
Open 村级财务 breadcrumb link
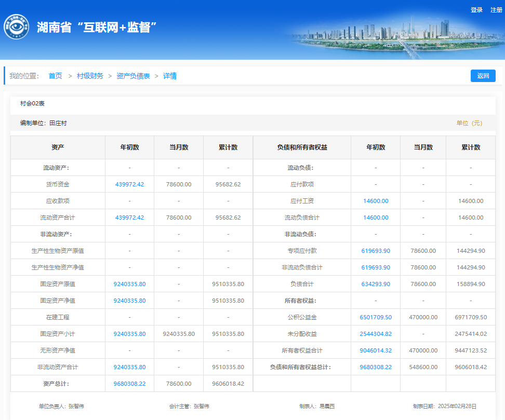click(x=90, y=76)
